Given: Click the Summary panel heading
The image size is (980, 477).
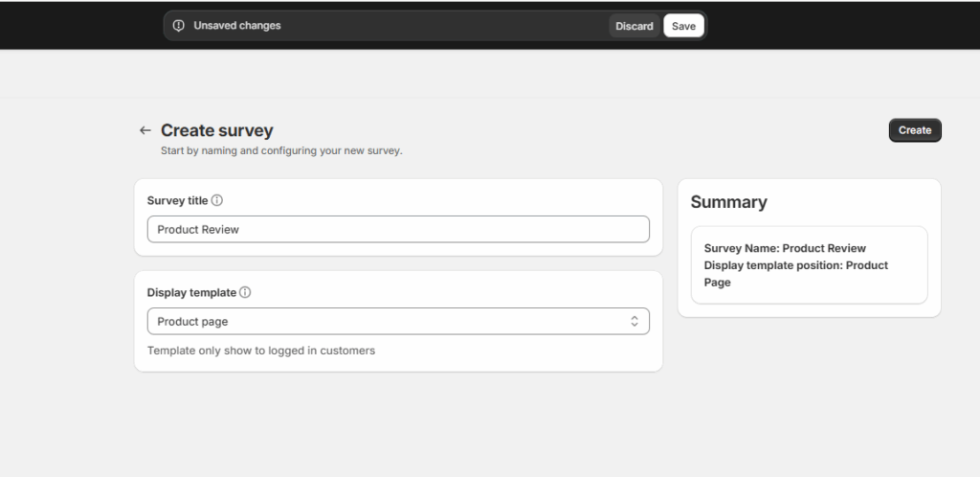Looking at the screenshot, I should (x=728, y=202).
